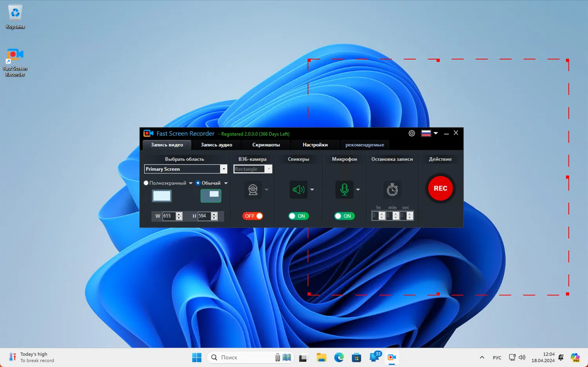Launch Fast Screen Recorder from the desktop
Viewport: 588px width, 367px height.
[15, 55]
